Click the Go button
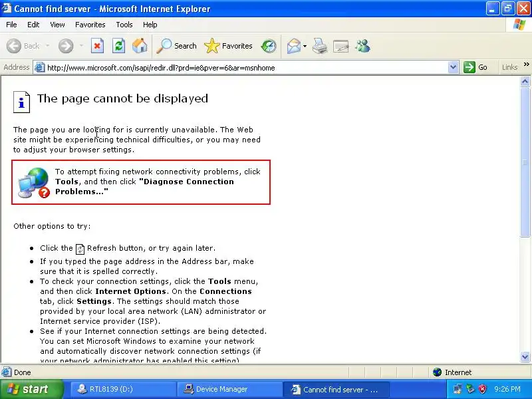This screenshot has width=532, height=399. pyautogui.click(x=475, y=67)
